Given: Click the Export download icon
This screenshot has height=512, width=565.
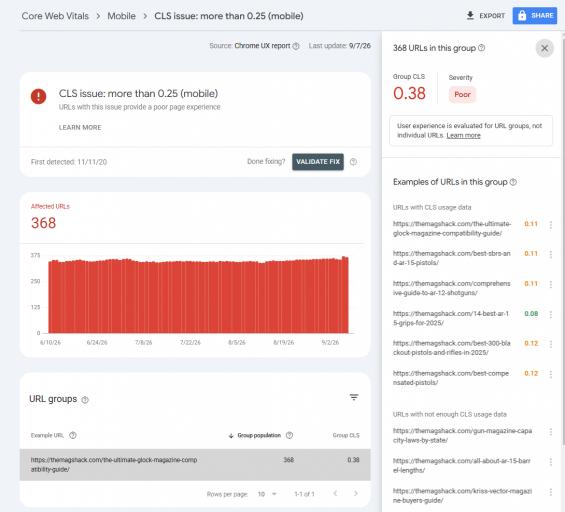Looking at the screenshot, I should (x=470, y=15).
